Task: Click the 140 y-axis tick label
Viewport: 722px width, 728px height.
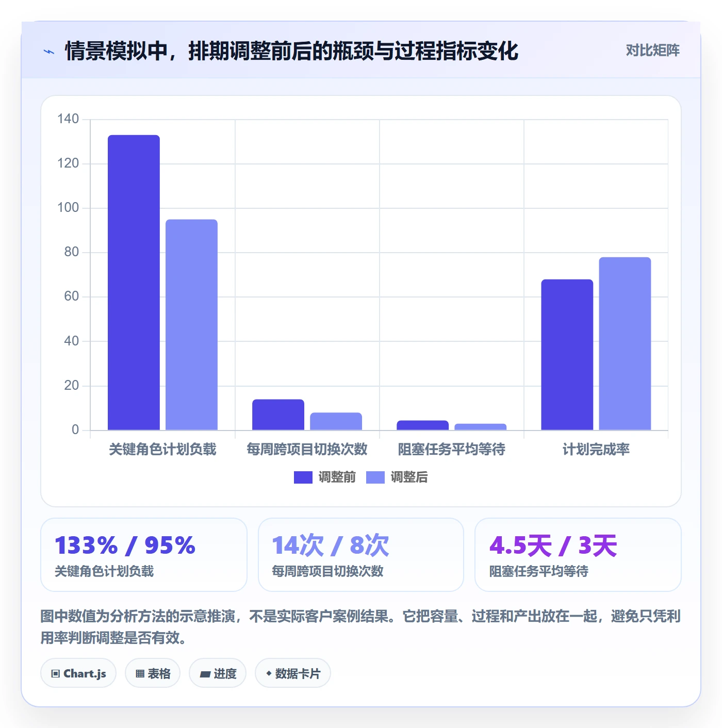Action: pos(68,119)
